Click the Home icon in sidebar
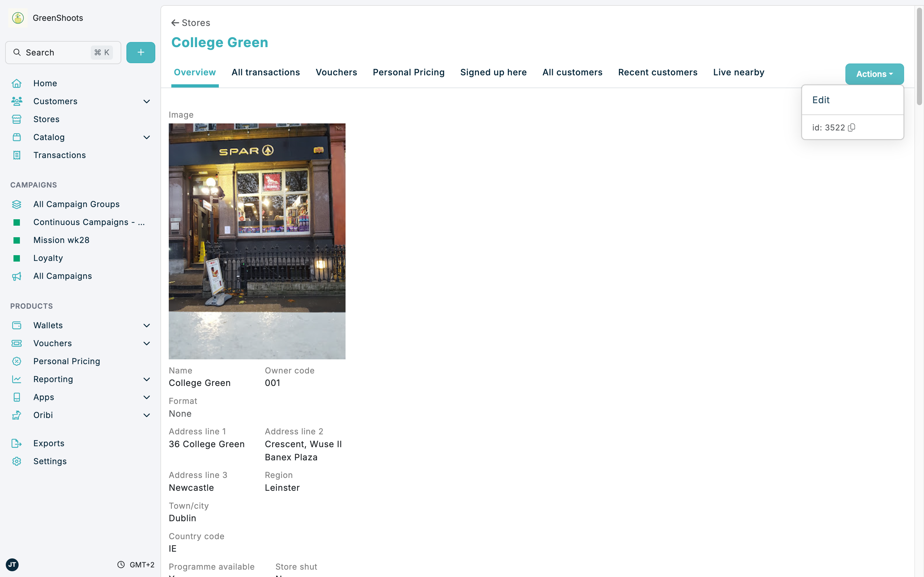The width and height of the screenshot is (924, 577). click(16, 83)
